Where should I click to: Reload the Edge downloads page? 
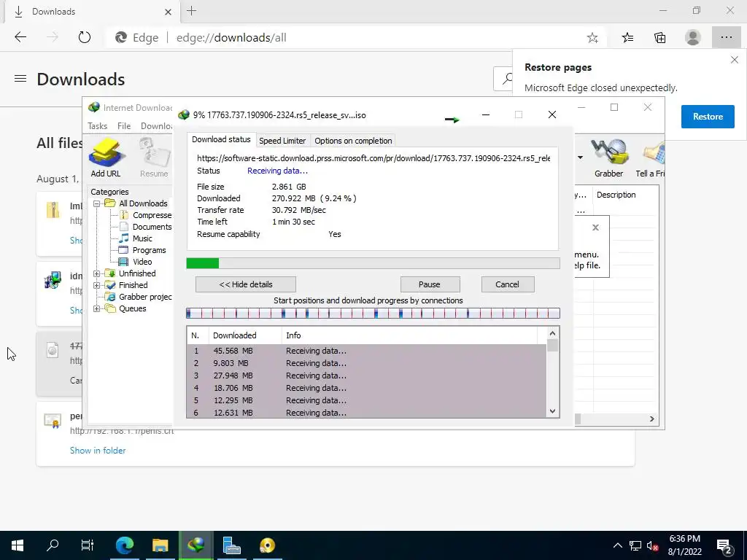point(85,38)
